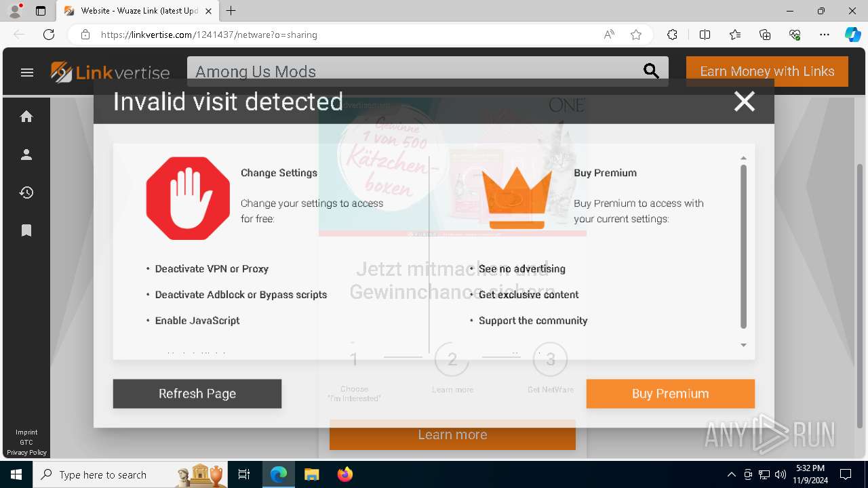Screen dimensions: 868x488
Task: Open the volume tray icon
Action: (x=781, y=474)
